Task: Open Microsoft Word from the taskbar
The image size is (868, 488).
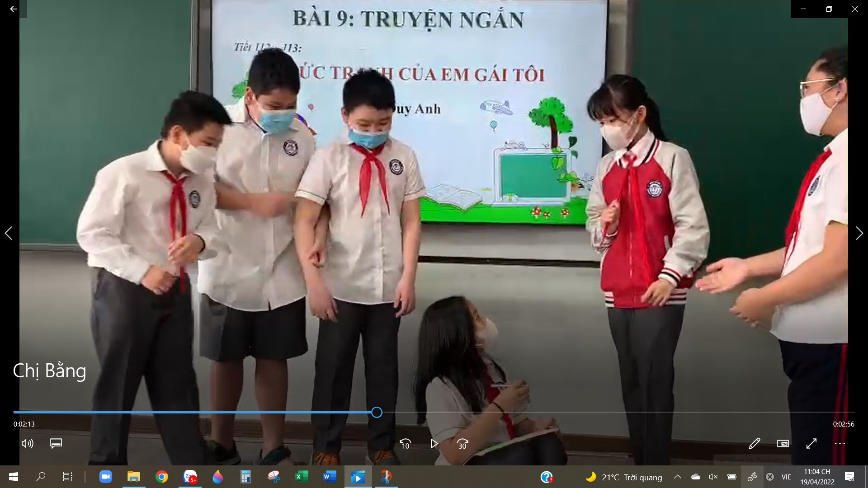Action: click(x=330, y=477)
